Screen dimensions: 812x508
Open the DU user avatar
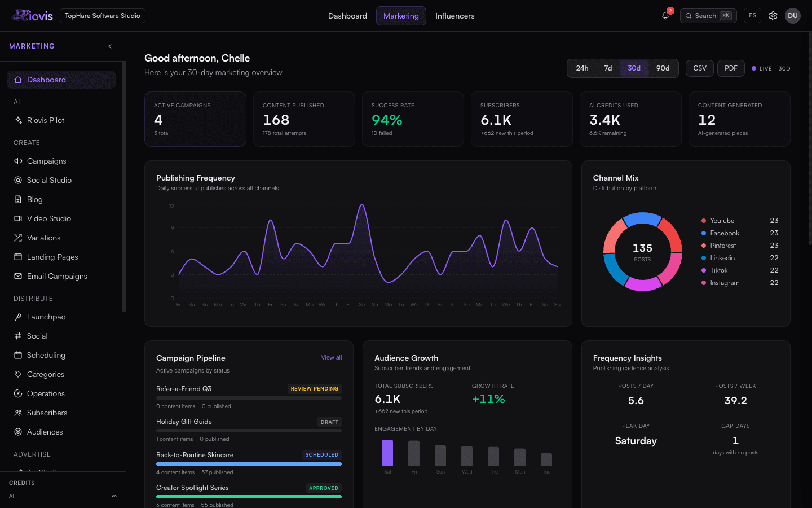coord(793,16)
